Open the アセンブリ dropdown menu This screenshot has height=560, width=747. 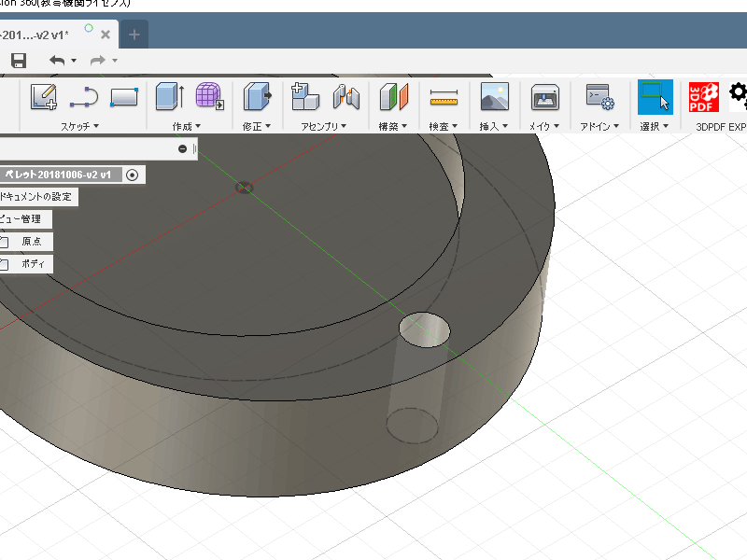(x=323, y=126)
